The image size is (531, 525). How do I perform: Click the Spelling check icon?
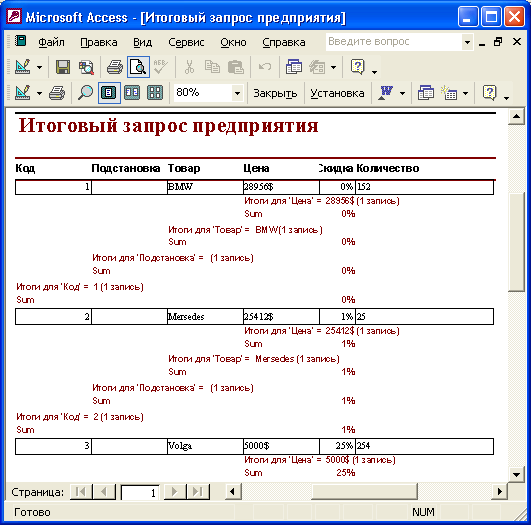[161, 67]
